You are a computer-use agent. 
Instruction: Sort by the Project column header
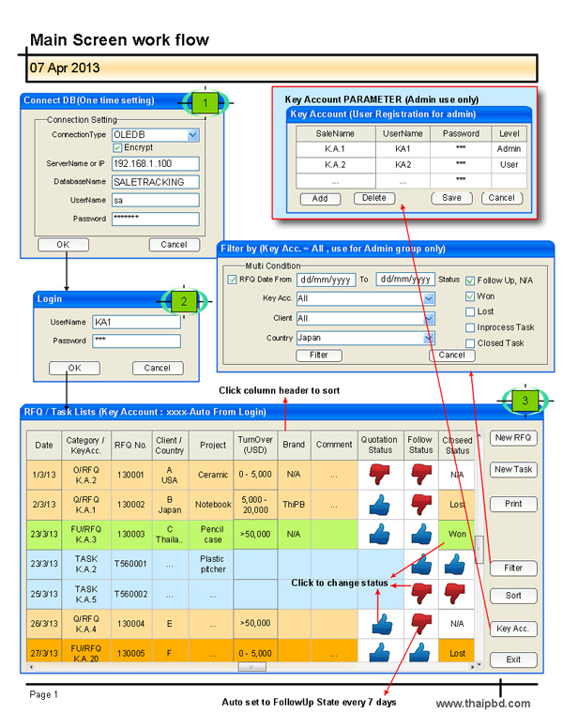tap(213, 445)
